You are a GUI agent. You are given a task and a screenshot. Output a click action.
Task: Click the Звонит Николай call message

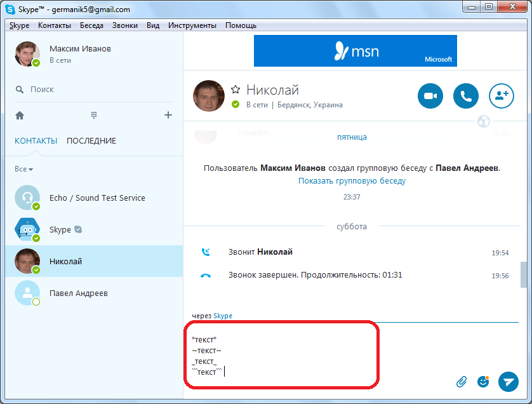(260, 252)
